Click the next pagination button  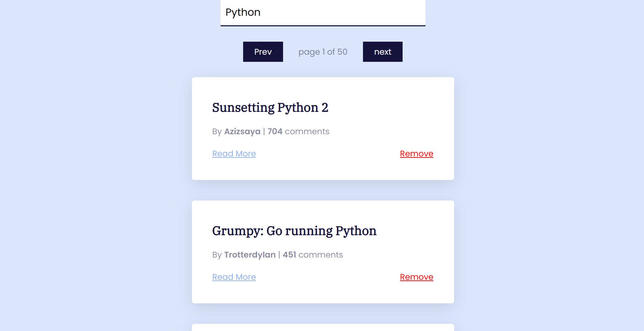[x=382, y=52]
